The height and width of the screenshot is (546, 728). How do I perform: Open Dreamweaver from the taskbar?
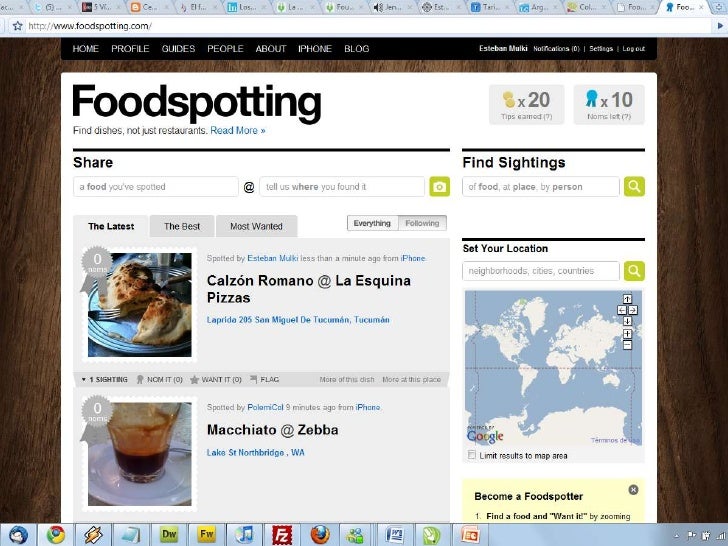click(169, 535)
